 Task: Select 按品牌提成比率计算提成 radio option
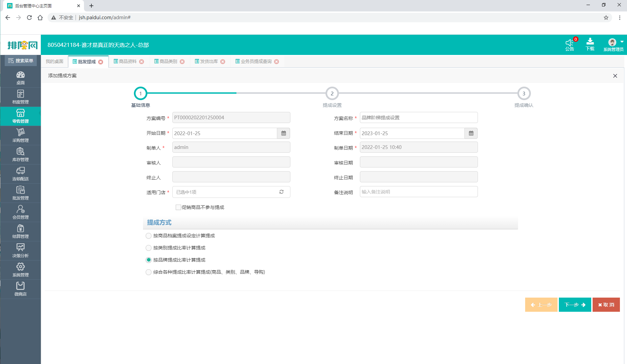tap(148, 260)
